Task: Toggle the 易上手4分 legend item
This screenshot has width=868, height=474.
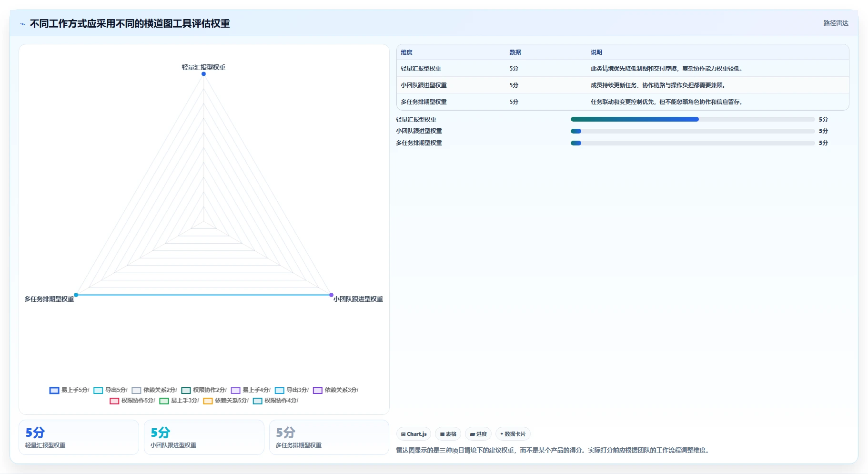Action: (x=251, y=390)
